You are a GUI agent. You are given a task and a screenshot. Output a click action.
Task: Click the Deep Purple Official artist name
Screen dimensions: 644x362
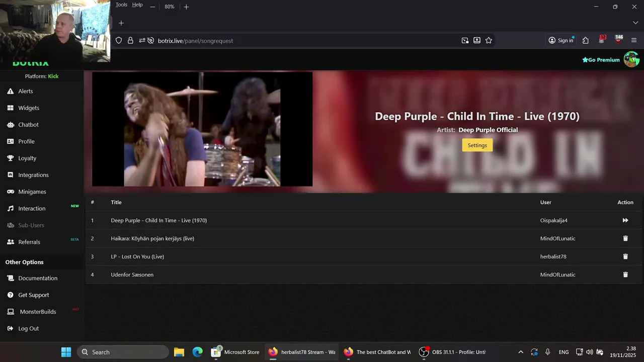pos(488,130)
